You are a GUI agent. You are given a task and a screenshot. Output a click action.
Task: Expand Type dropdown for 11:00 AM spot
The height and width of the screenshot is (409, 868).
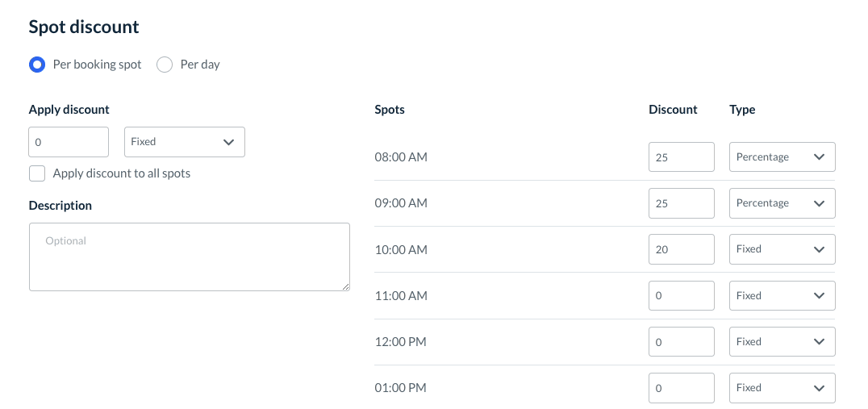(782, 296)
